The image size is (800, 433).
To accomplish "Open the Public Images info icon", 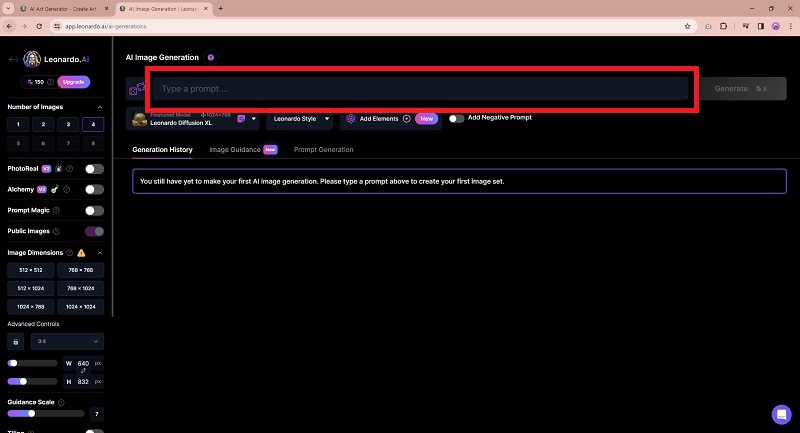I will point(57,231).
